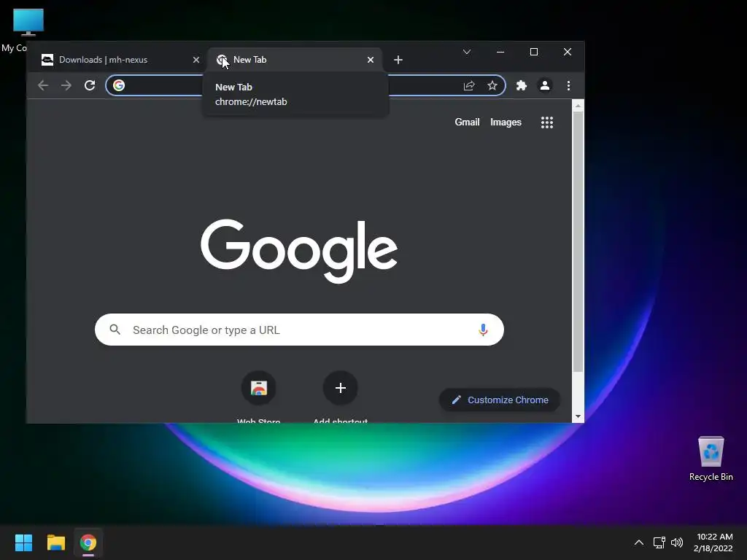Click the magnifier icon in search box

115,329
